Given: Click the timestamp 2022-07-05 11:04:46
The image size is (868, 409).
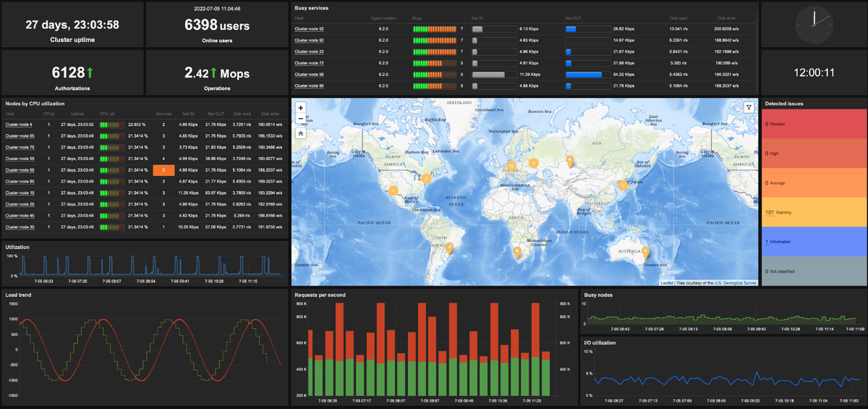Looking at the screenshot, I should tap(217, 9).
